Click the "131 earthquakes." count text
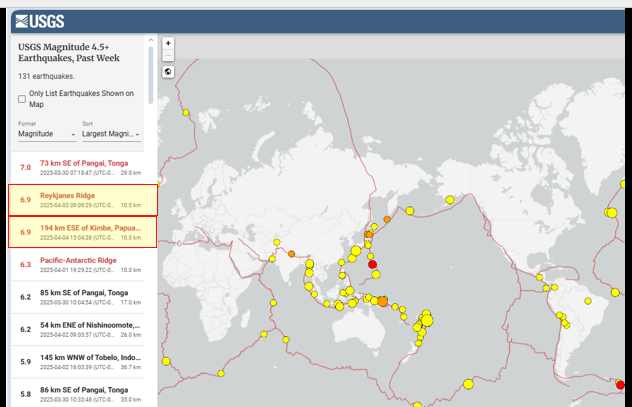The height and width of the screenshot is (407, 632). [x=46, y=76]
